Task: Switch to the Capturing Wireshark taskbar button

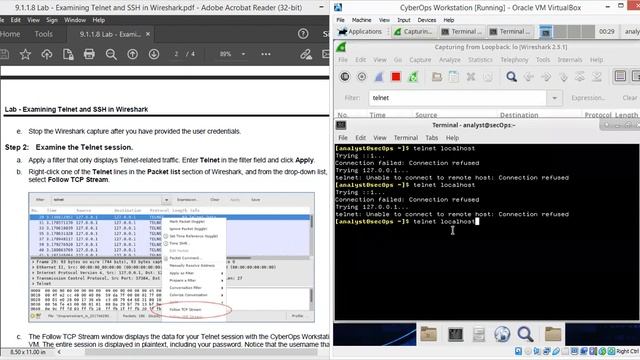Action: click(413, 31)
